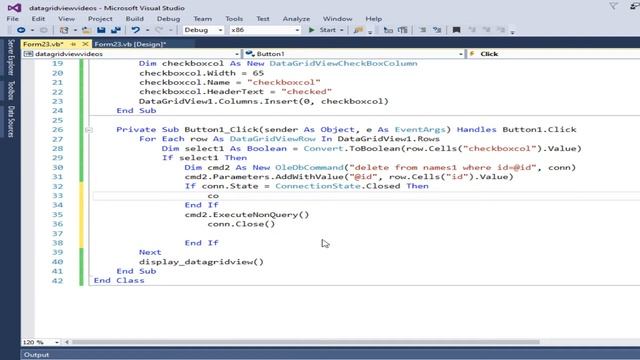Open the Window menu
Viewport: 640px width, 360px height.
coord(337,19)
